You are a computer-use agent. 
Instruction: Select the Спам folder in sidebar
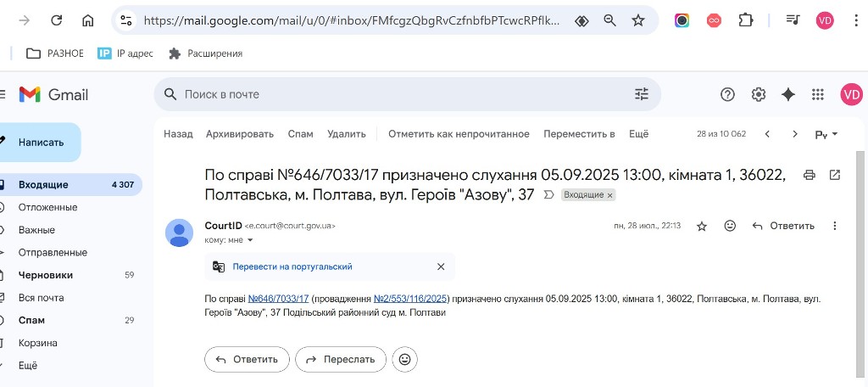[x=31, y=320]
